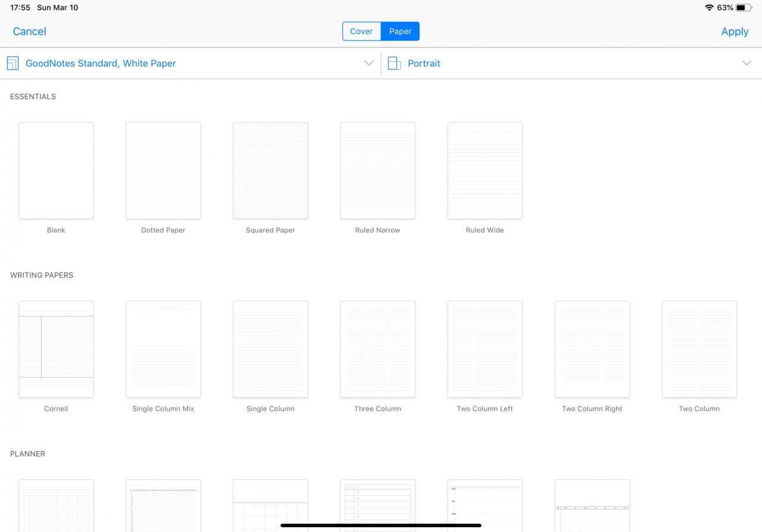
Task: Select the Squared Paper template
Action: 270,171
